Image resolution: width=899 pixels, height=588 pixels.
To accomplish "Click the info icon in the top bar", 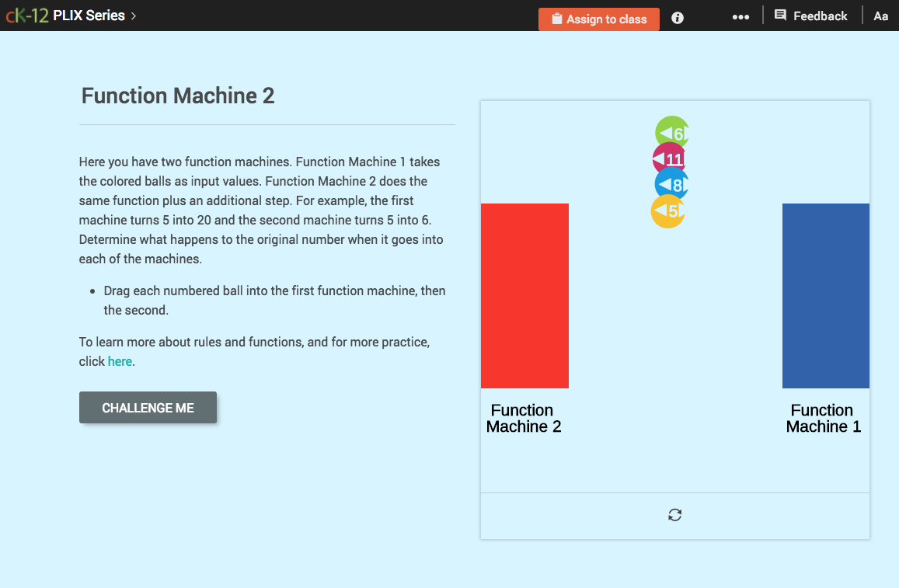I will click(676, 16).
